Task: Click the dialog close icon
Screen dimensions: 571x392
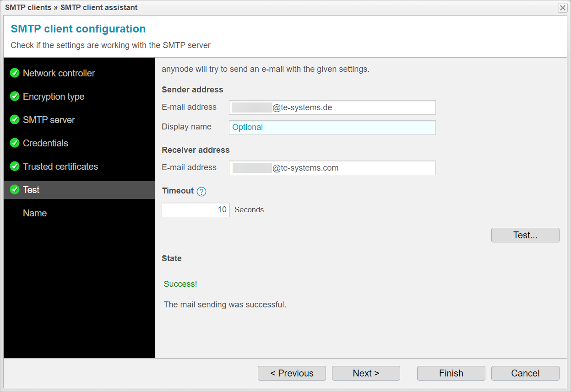Action: [562, 7]
